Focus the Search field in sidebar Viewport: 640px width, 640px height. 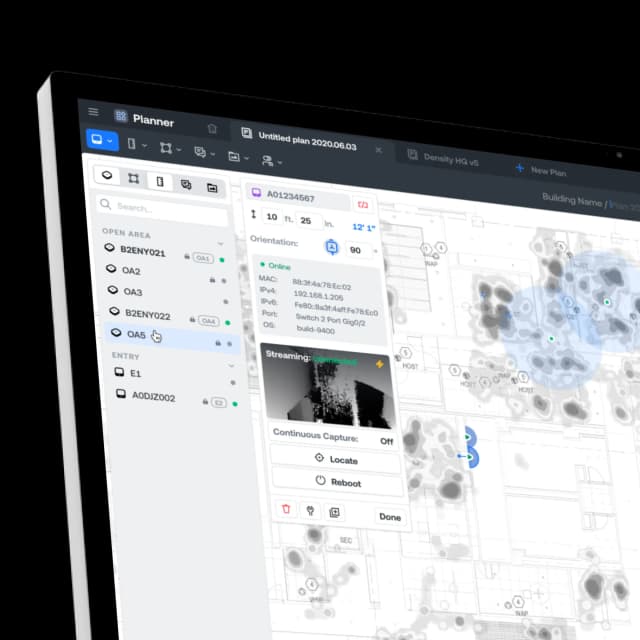[x=162, y=209]
